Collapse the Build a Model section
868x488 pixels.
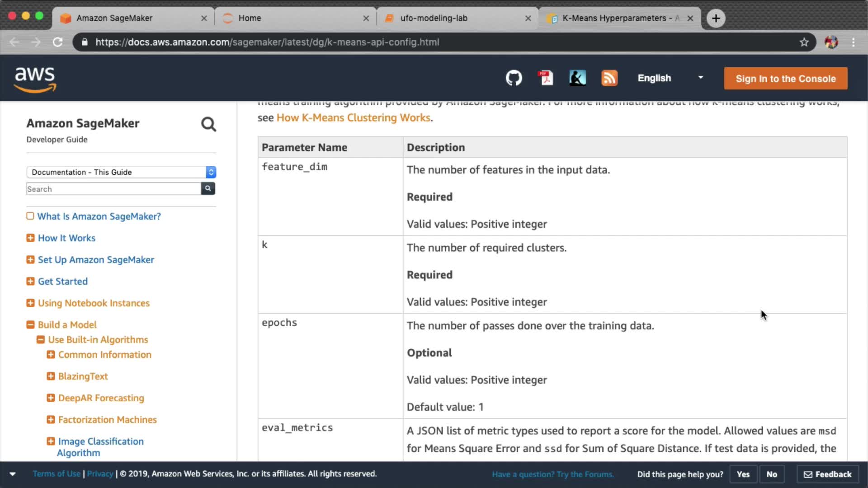30,324
